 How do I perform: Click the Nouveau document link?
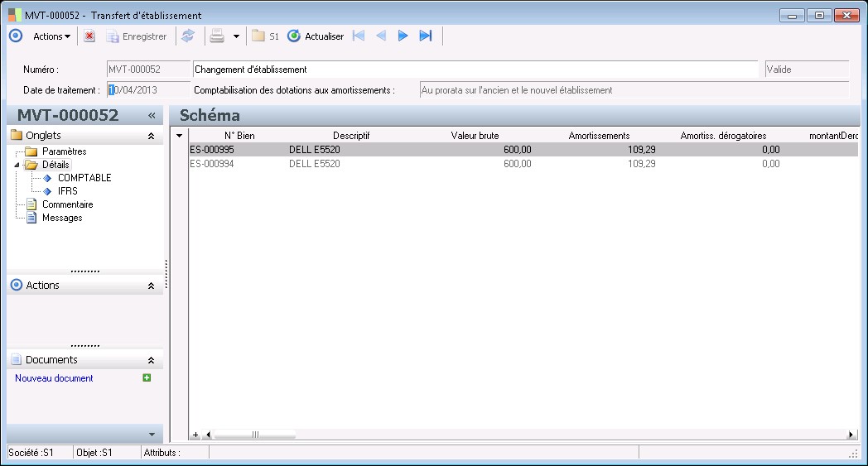pyautogui.click(x=54, y=378)
